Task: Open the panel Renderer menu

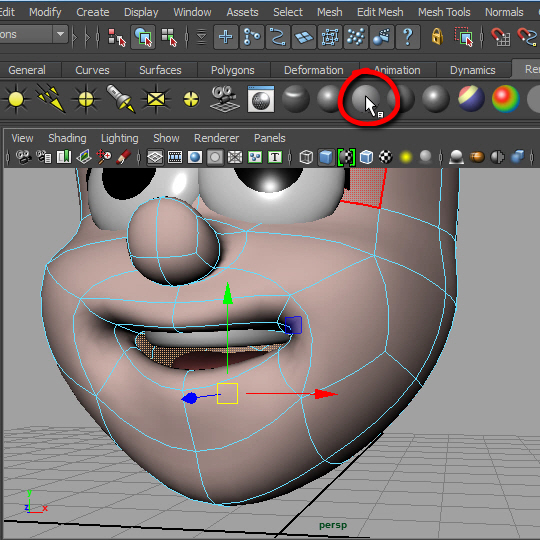Action: coord(216,138)
